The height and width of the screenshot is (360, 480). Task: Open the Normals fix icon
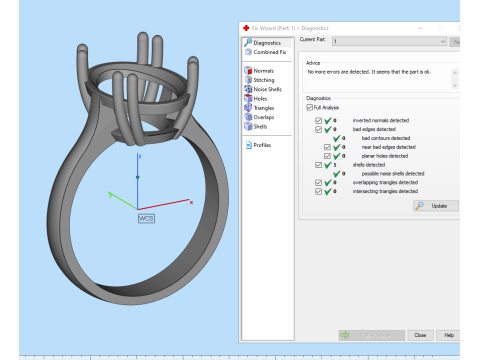(248, 70)
